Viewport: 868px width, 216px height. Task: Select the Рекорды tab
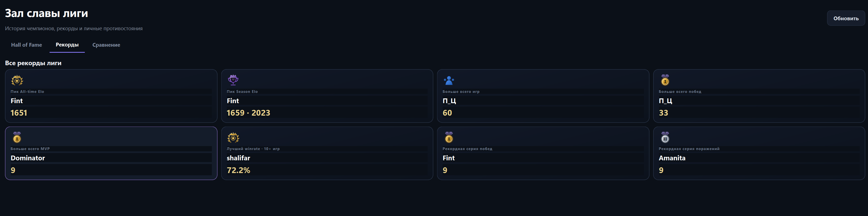pos(67,45)
